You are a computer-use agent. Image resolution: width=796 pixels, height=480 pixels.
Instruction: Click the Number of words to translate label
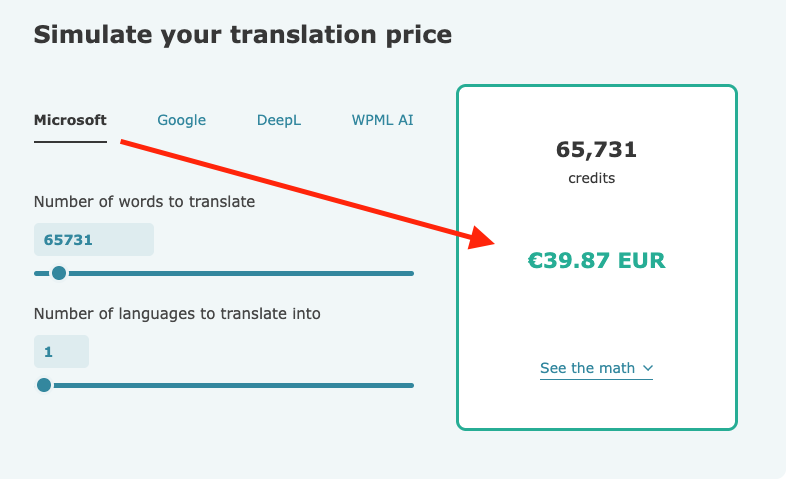click(144, 202)
